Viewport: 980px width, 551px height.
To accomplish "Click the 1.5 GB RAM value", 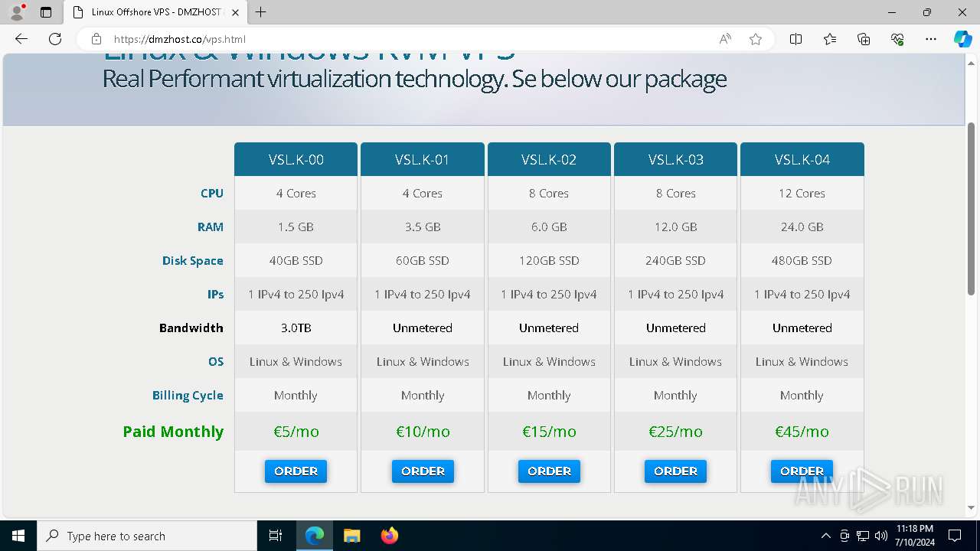I will click(x=296, y=227).
